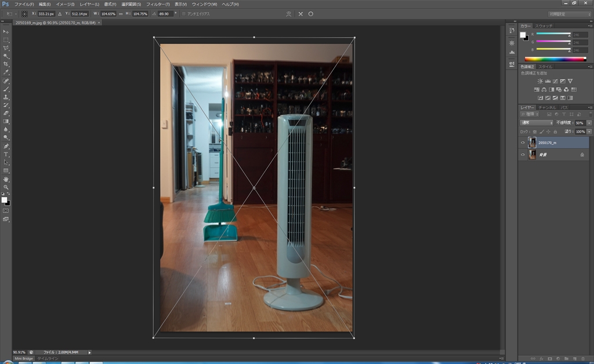Select the History Brush tool
This screenshot has height=364, width=594.
click(6, 105)
